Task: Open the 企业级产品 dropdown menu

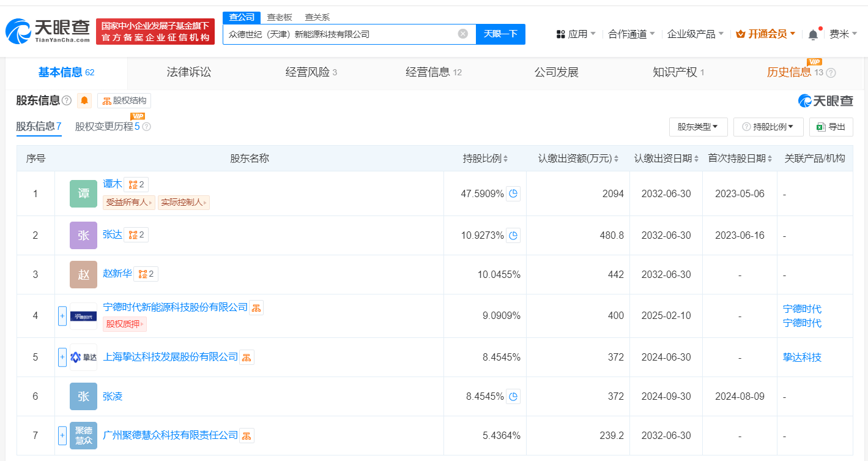Action: pyautogui.click(x=696, y=34)
